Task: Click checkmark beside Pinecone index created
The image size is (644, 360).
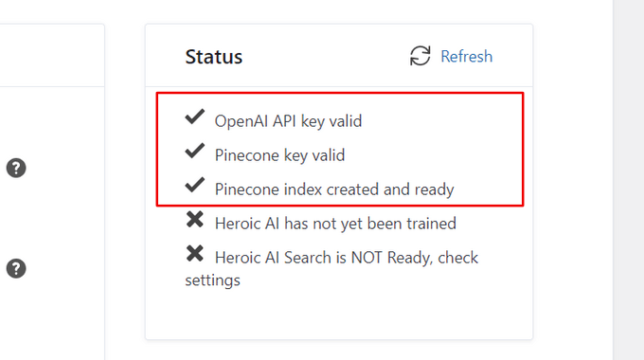Action: [x=195, y=185]
